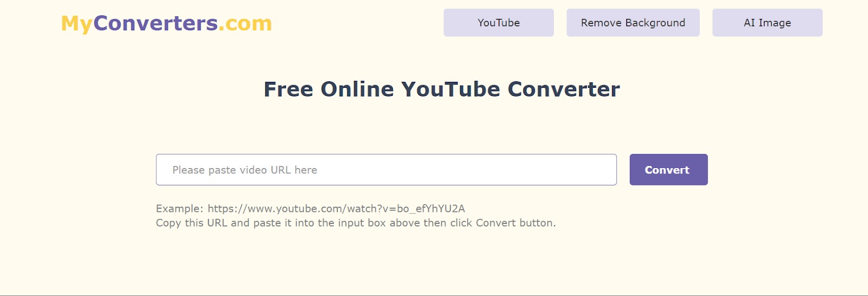Open the AI Image tool
The width and height of the screenshot is (868, 296).
[767, 23]
